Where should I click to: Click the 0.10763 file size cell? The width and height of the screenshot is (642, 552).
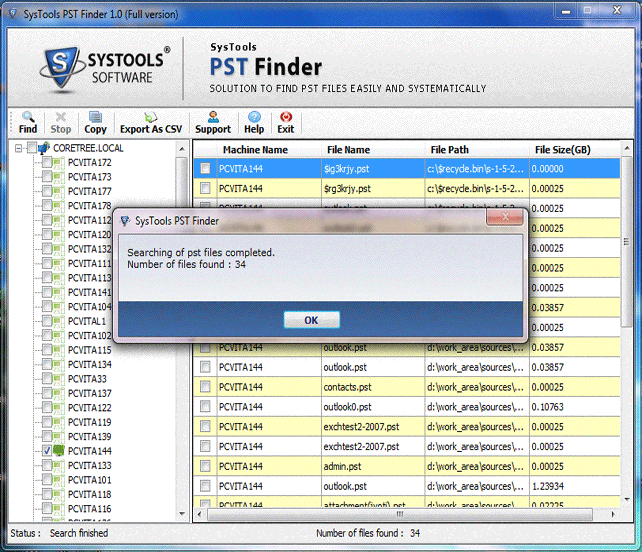click(x=574, y=407)
